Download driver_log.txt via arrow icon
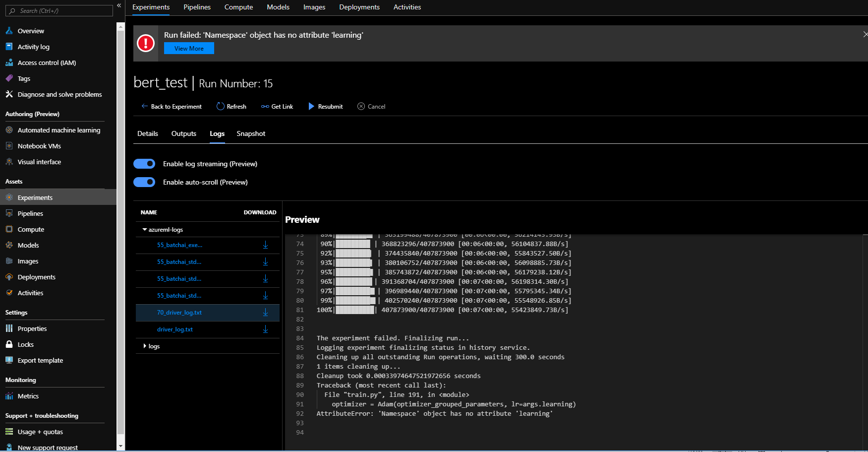 265,329
